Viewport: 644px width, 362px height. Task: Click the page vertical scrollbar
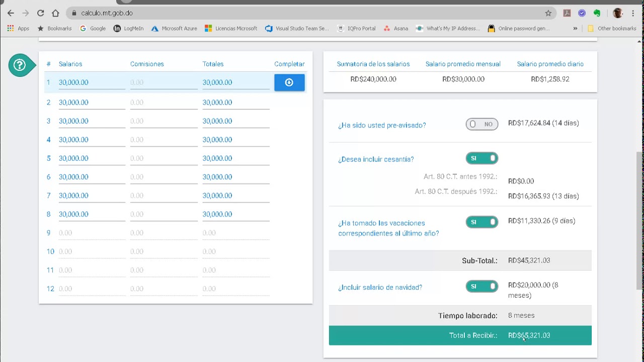tap(639, 221)
